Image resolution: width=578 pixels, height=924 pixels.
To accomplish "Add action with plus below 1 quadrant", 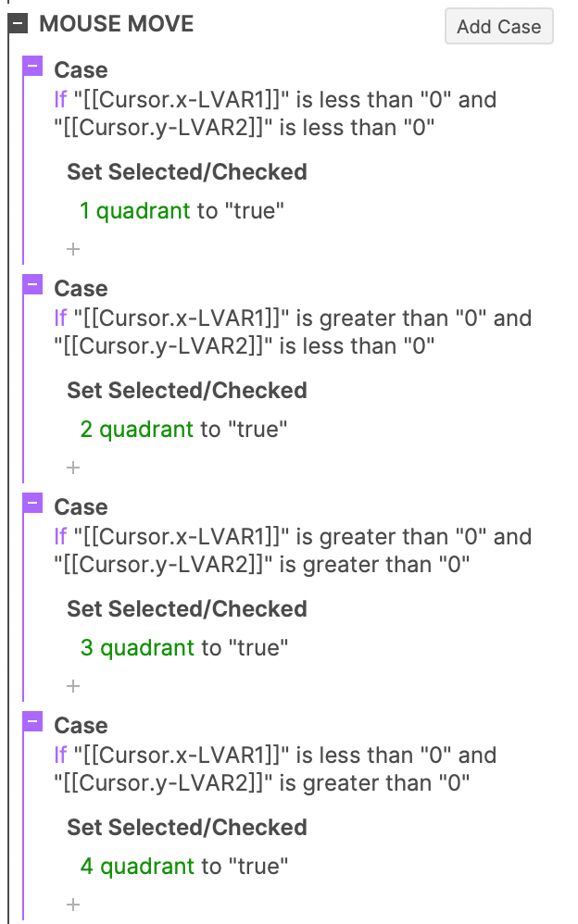I will [x=74, y=249].
